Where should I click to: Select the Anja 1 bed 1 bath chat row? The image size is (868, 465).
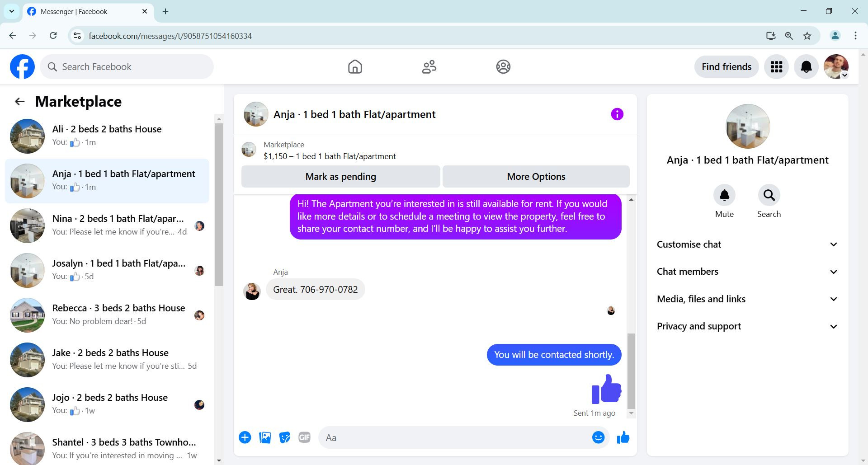pos(107,181)
